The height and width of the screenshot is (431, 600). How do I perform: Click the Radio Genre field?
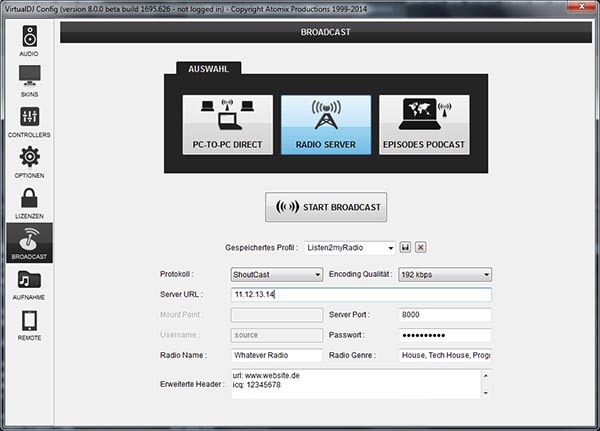[x=445, y=355]
